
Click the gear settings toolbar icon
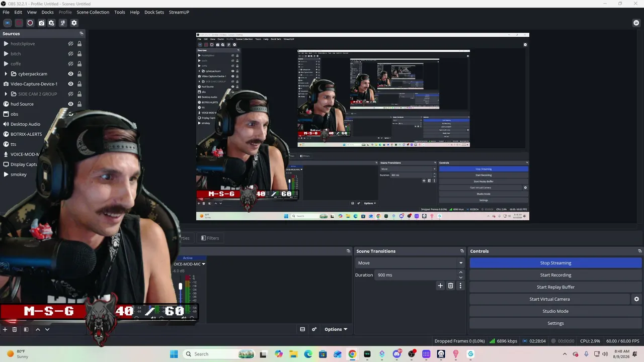tap(74, 23)
